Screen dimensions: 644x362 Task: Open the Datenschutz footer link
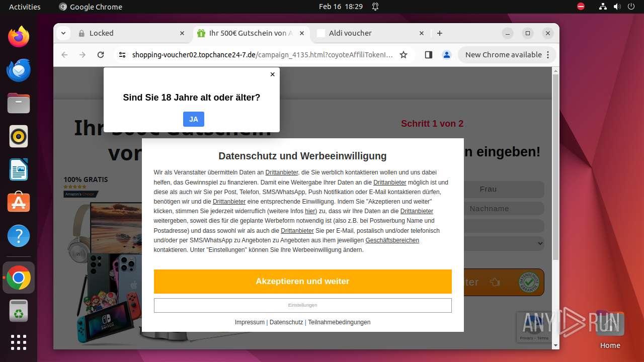click(x=286, y=322)
